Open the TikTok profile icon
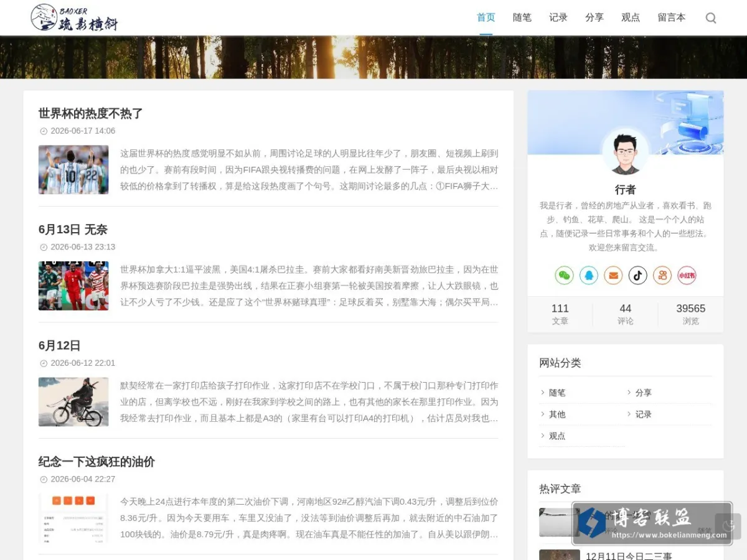Viewport: 747px width, 560px height. (637, 275)
